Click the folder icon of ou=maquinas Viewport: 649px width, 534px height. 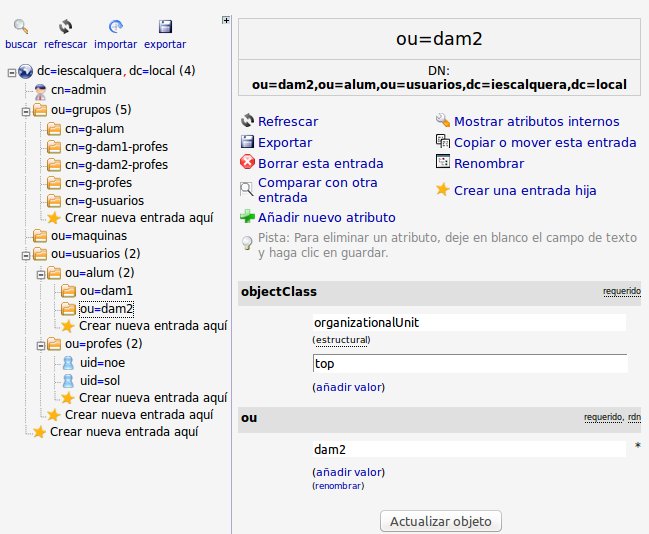click(x=40, y=236)
